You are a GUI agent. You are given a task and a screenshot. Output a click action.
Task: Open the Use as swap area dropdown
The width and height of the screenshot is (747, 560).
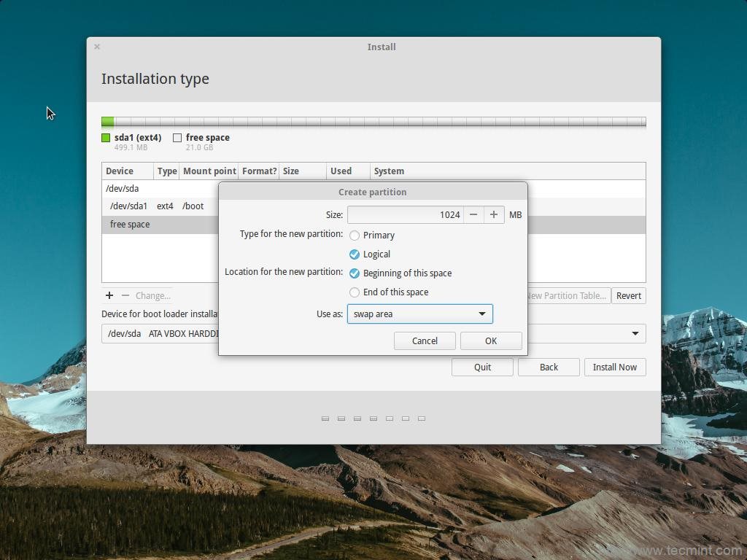click(x=419, y=314)
